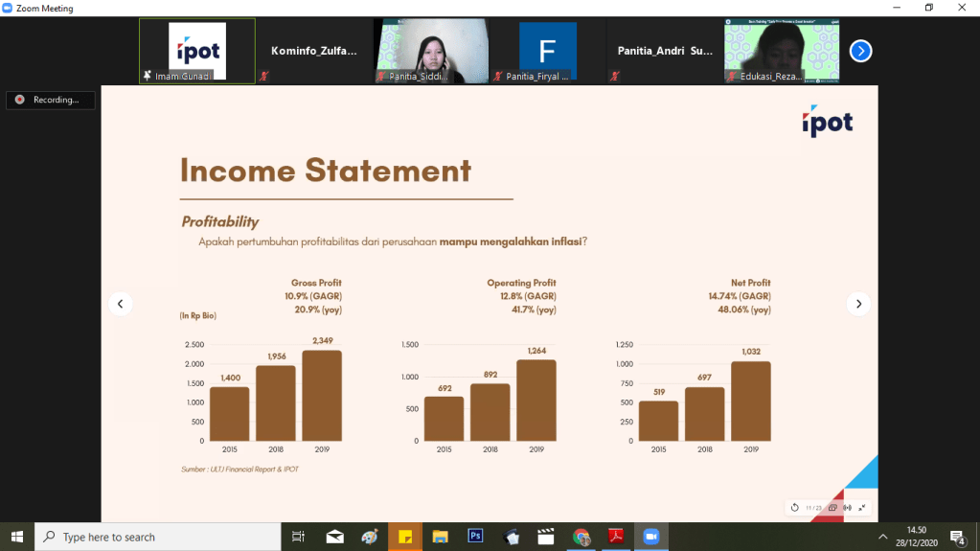Click the red Recording indicator

[50, 100]
